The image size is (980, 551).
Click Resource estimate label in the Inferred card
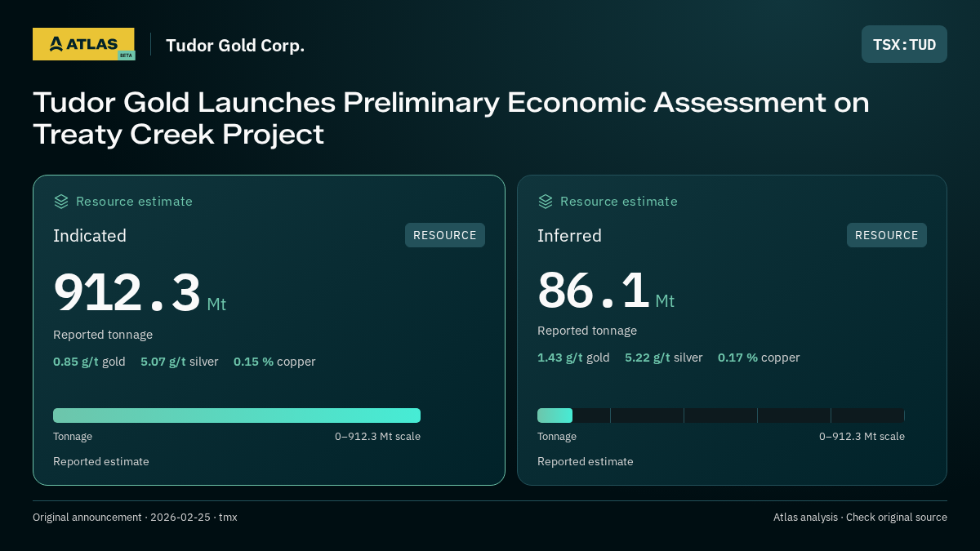pyautogui.click(x=618, y=201)
